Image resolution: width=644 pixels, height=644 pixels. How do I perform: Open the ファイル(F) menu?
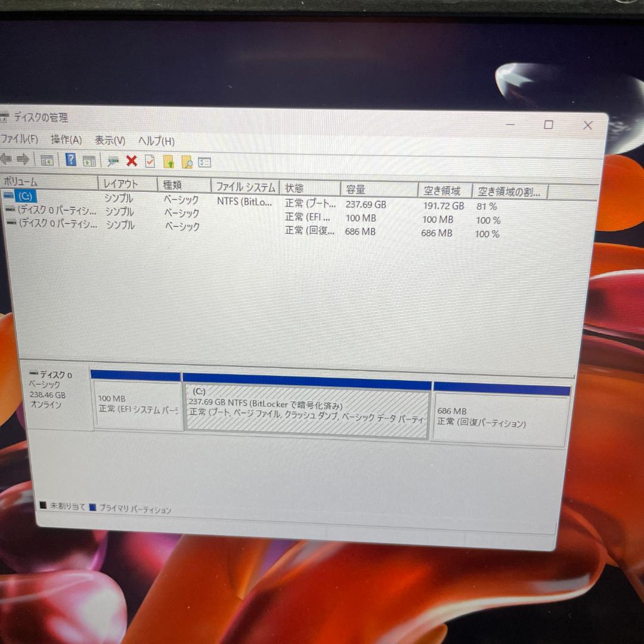click(19, 140)
